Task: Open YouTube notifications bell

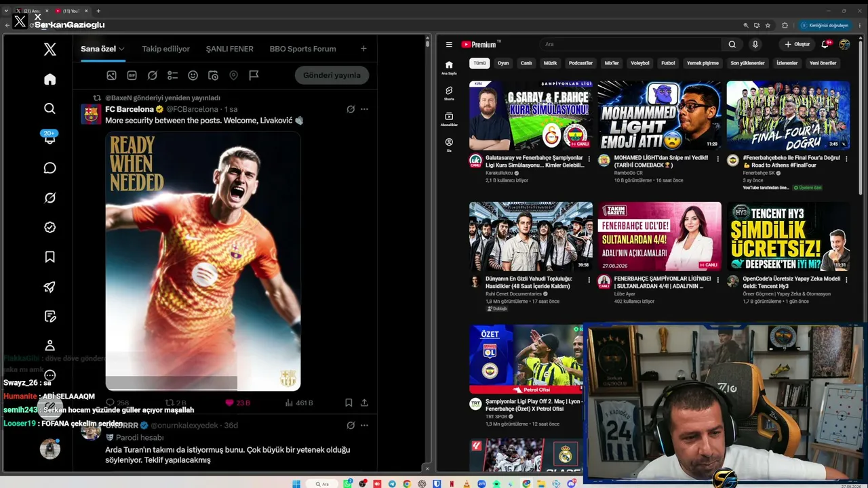Action: click(825, 45)
